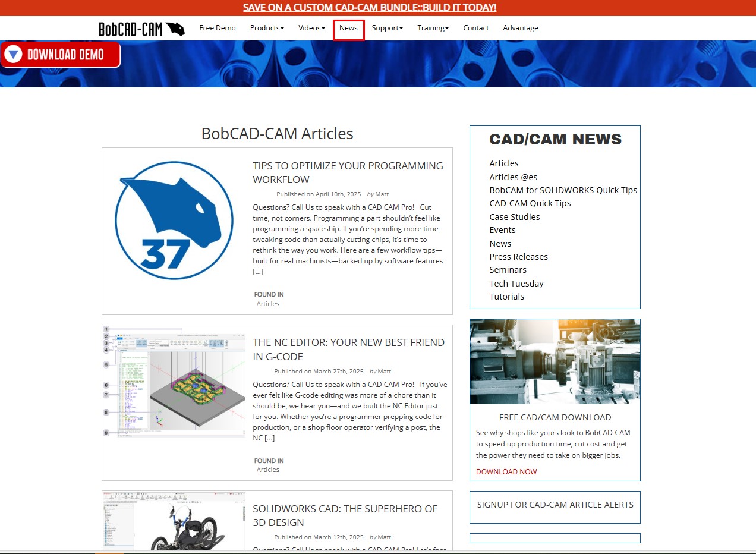
Task: Open SOLIDWORKS CAD Superhero of 3D Design article
Action: pyautogui.click(x=345, y=515)
